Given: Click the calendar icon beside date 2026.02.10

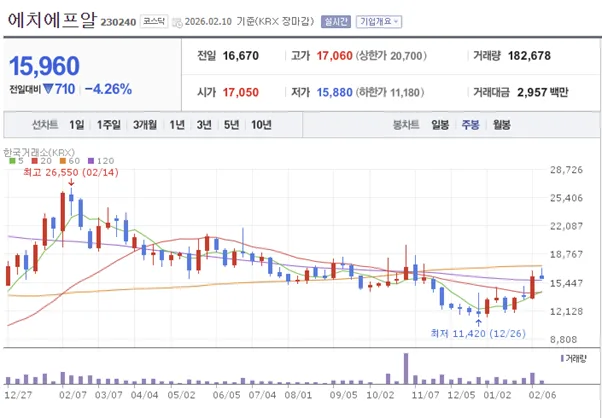Looking at the screenshot, I should (x=177, y=22).
